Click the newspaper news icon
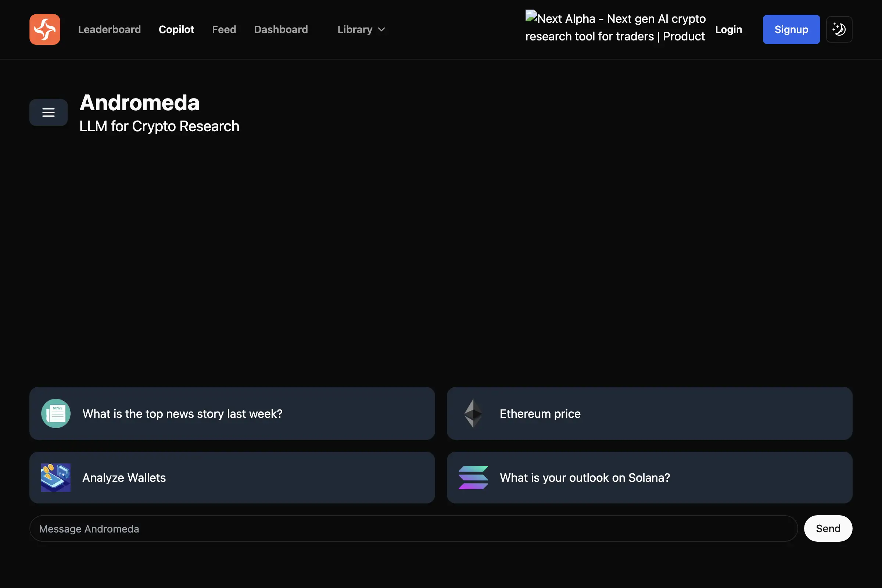 pyautogui.click(x=56, y=413)
